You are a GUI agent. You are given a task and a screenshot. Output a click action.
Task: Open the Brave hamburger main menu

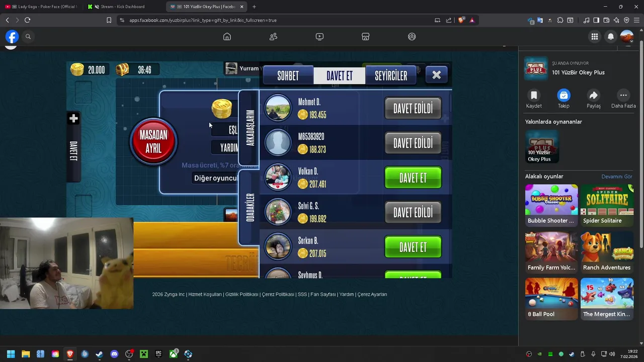click(x=636, y=20)
